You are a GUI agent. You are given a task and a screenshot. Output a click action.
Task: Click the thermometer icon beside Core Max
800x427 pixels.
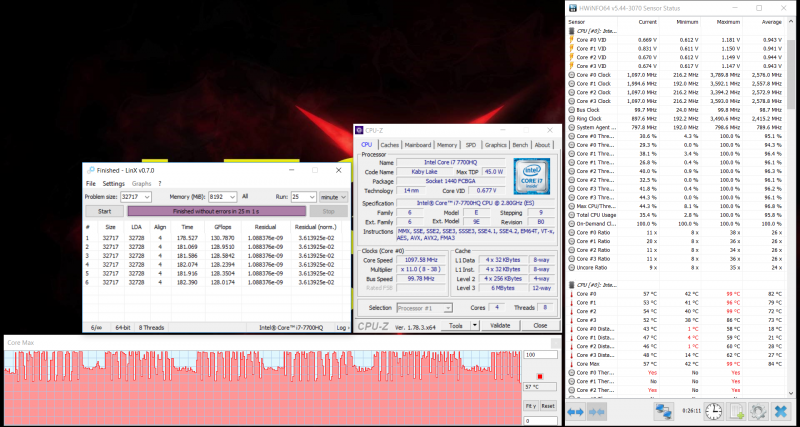571,364
